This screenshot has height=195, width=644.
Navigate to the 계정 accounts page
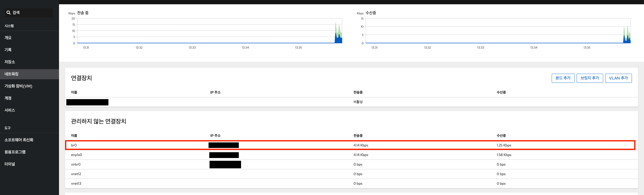[x=8, y=98]
